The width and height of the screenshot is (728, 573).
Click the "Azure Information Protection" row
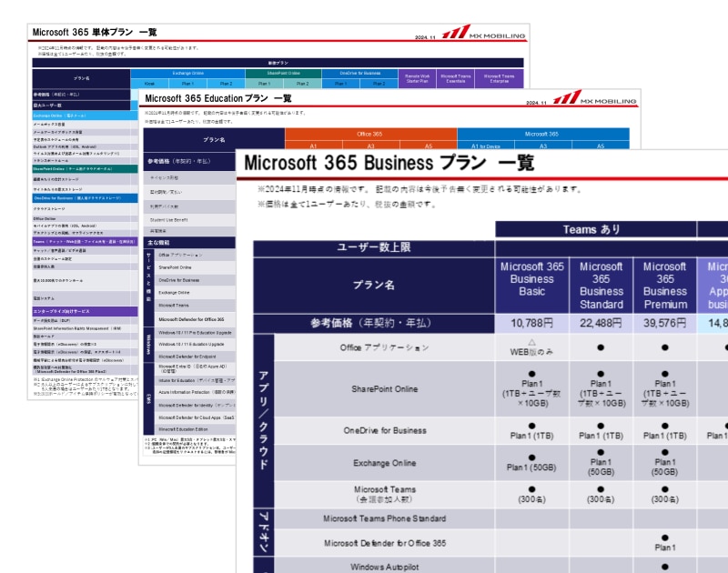(x=195, y=392)
